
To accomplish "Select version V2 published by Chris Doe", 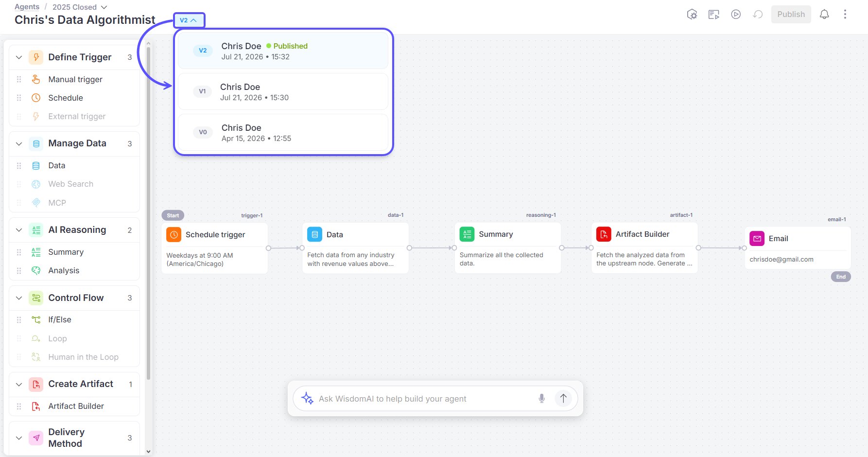I will (x=283, y=51).
